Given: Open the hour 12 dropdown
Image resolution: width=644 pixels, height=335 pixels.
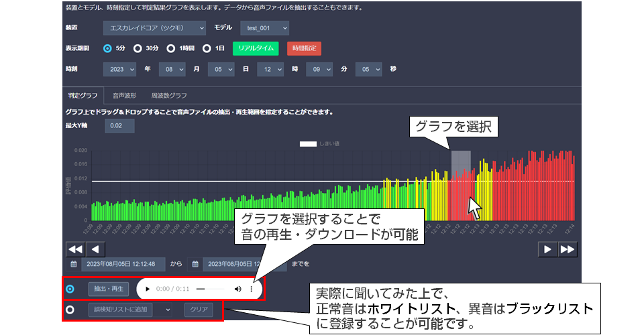Looking at the screenshot, I should tap(270, 69).
